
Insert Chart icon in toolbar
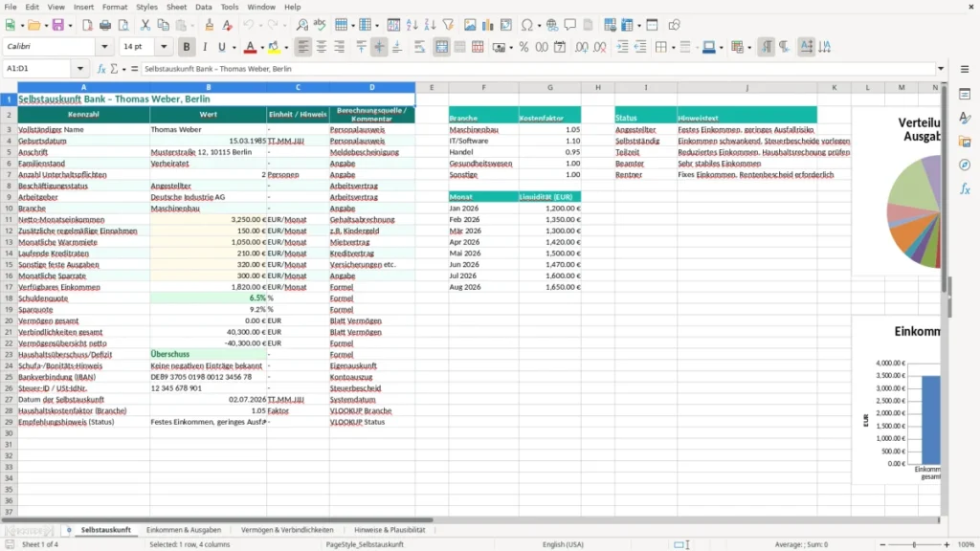488,25
